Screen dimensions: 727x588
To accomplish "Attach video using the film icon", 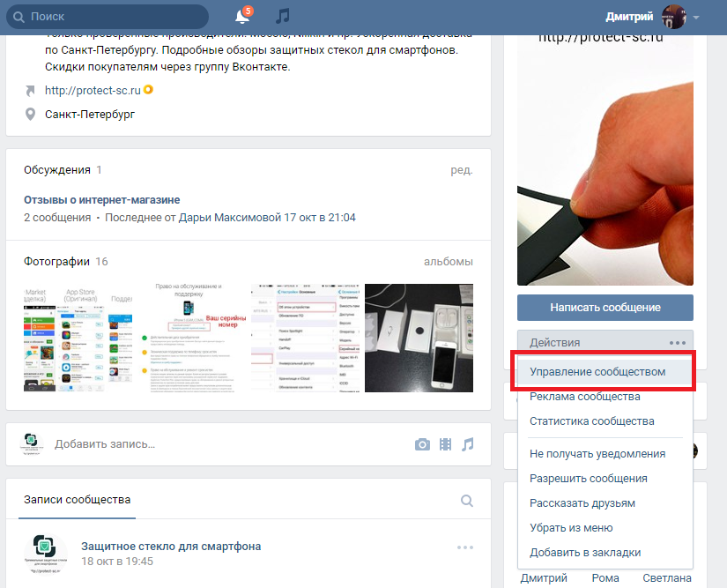I will (x=446, y=444).
